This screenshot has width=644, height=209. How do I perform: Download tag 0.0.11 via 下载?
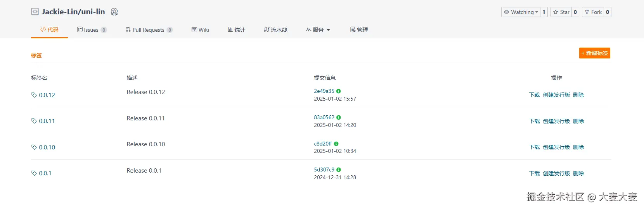click(534, 121)
